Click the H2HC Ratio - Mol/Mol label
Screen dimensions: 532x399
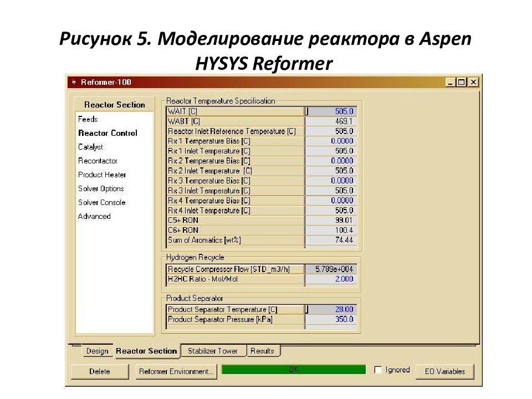pyautogui.click(x=203, y=279)
